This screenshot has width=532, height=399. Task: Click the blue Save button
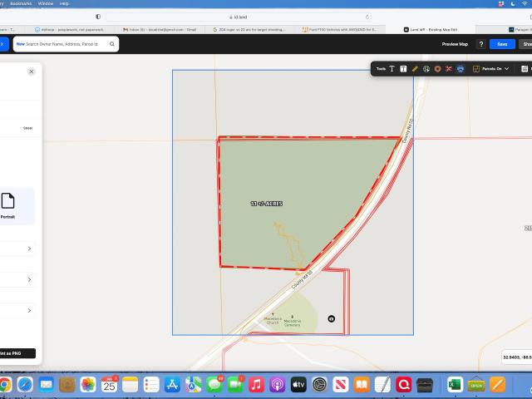click(502, 44)
